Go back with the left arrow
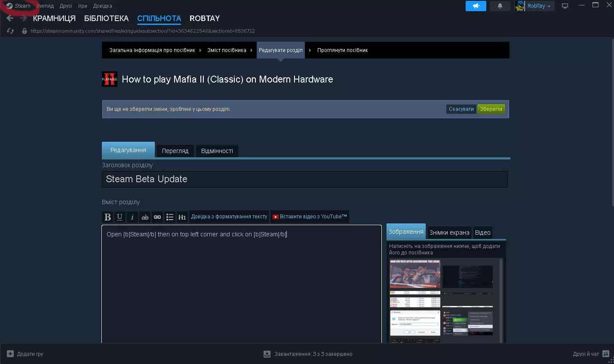 tap(10, 18)
